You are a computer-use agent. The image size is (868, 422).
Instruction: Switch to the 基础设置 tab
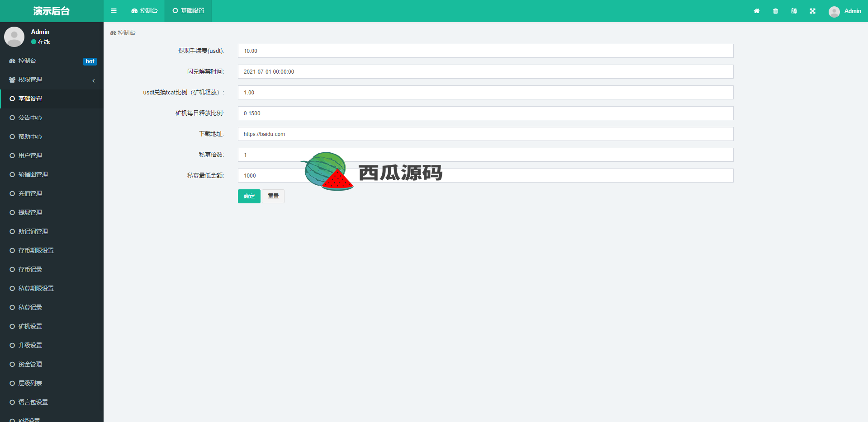(x=188, y=11)
